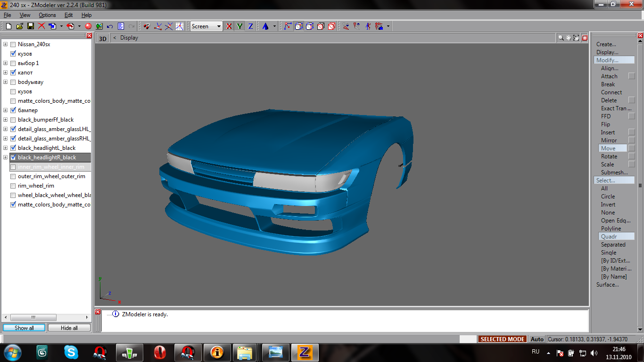
Task: Click the Show all button
Action: tap(24, 328)
